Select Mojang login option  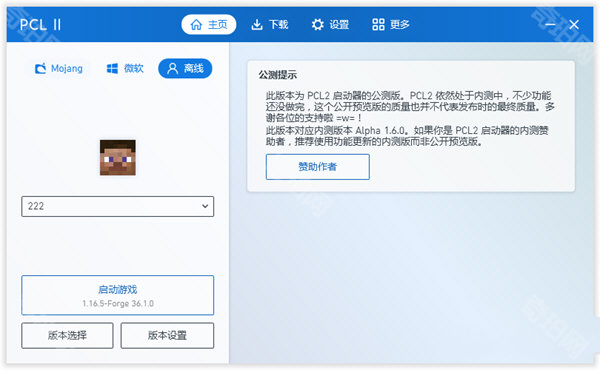pos(59,68)
